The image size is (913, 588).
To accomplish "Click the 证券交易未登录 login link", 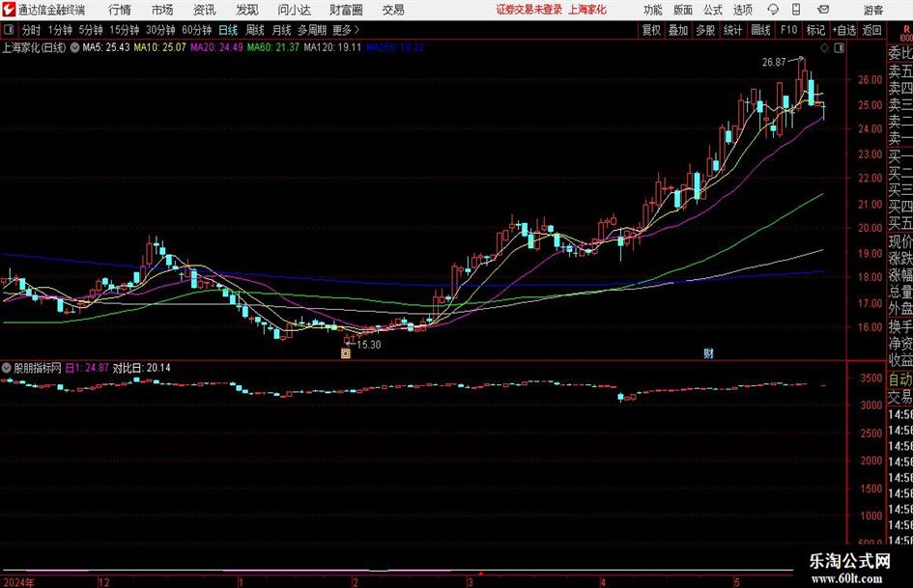I will pyautogui.click(x=529, y=10).
